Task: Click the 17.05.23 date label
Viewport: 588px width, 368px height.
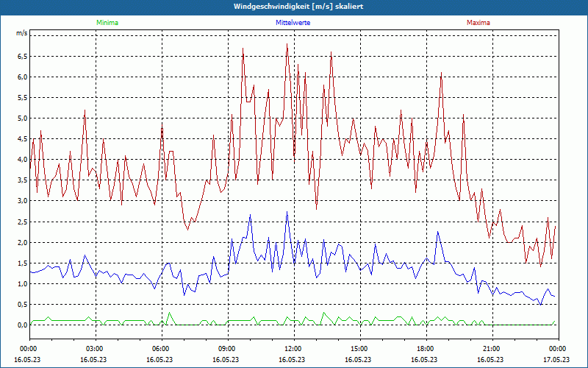Action: coord(557,360)
